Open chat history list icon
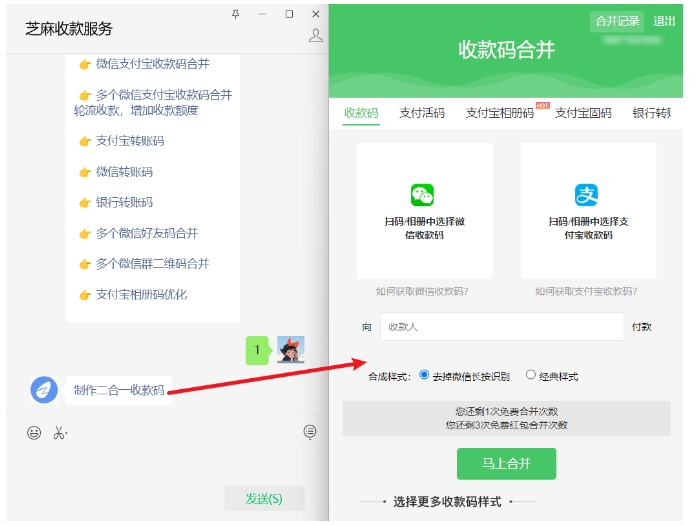The height and width of the screenshot is (526, 697). click(x=310, y=431)
